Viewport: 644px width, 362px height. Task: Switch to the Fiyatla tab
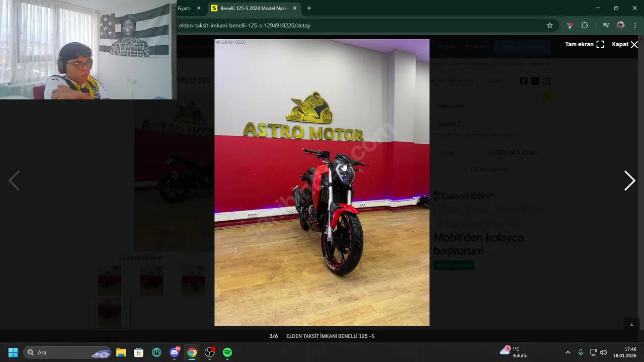(185, 8)
